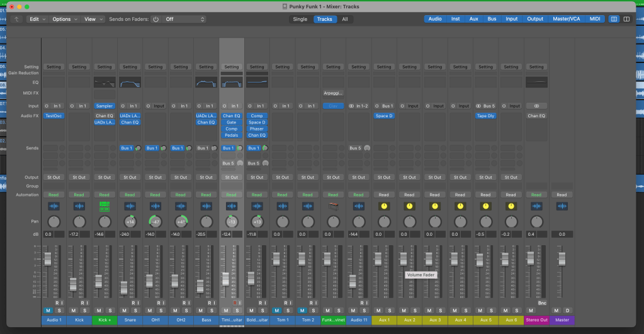Solo the Bass channel

click(211, 310)
